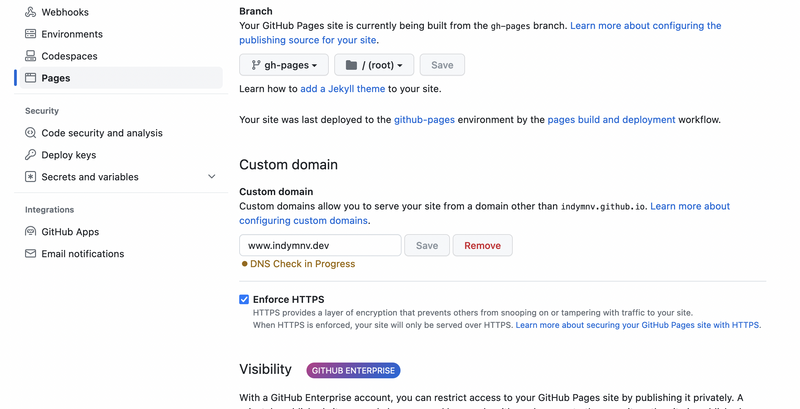800x409 pixels.
Task: Click the Secrets and variables asterisk icon
Action: click(31, 177)
